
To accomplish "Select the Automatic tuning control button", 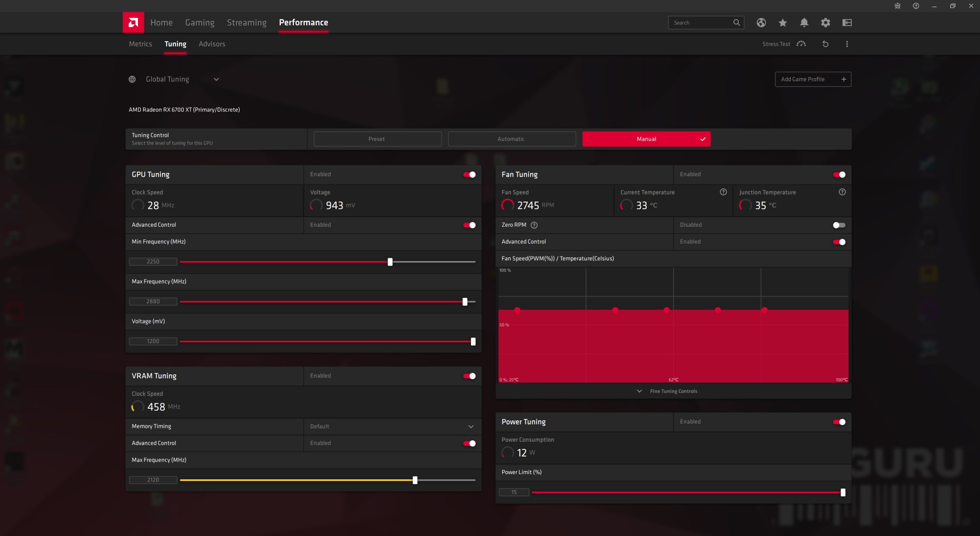I will (x=511, y=139).
